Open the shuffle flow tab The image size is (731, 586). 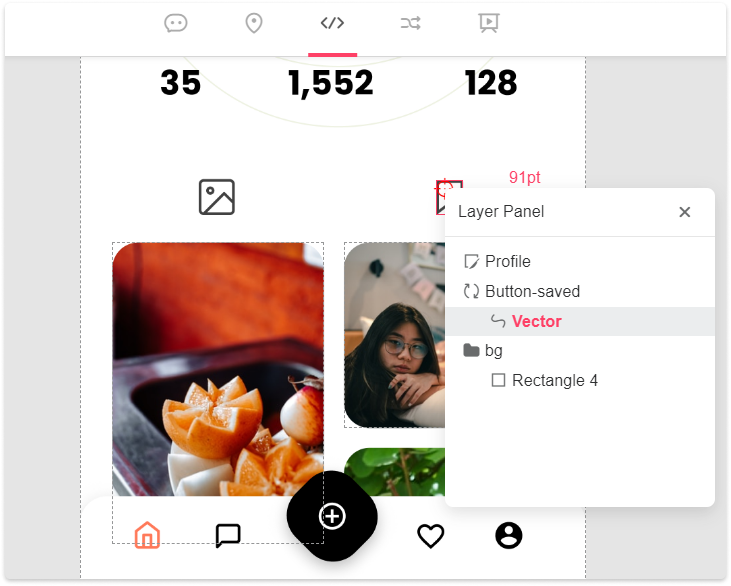411,23
